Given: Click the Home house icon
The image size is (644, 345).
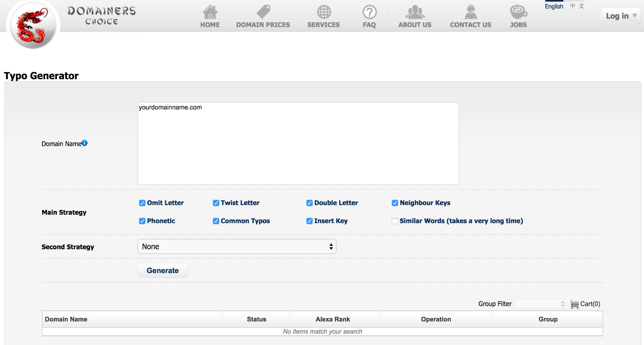Looking at the screenshot, I should pos(210,12).
